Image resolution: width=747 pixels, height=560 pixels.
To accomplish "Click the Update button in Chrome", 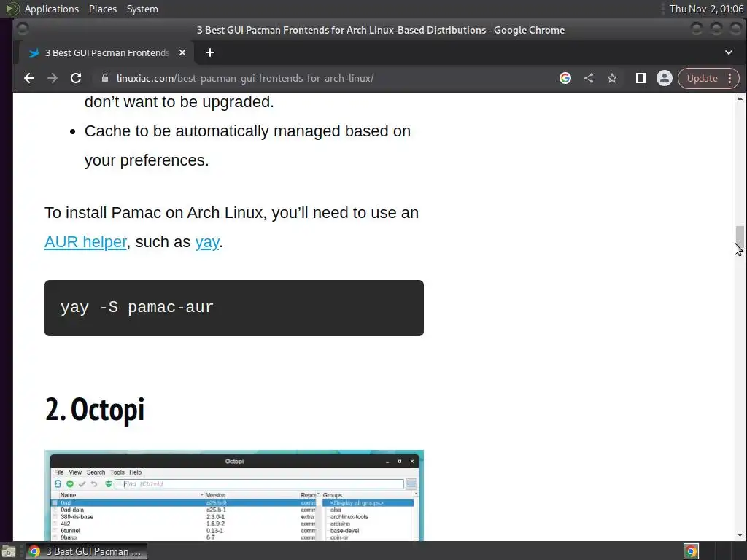I will click(702, 78).
